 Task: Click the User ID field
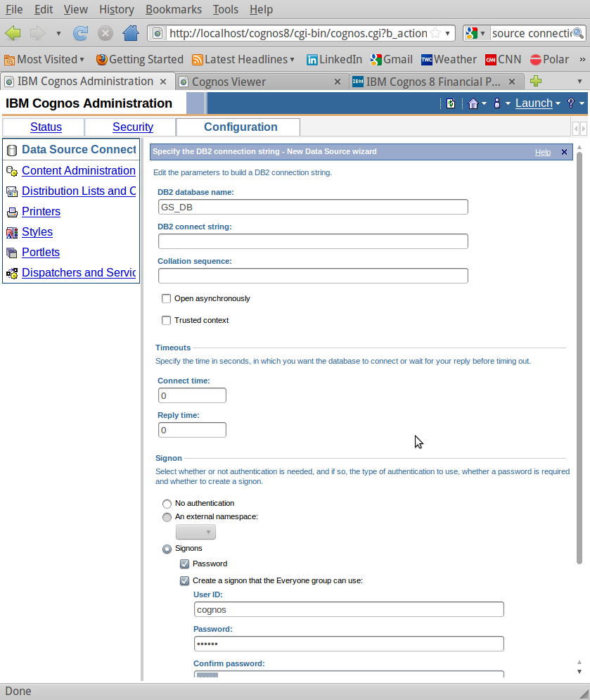click(349, 609)
